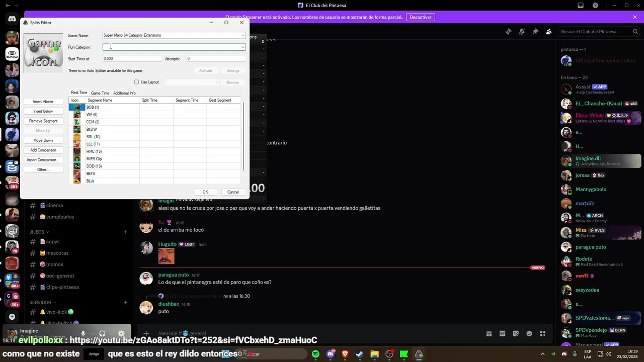The image size is (644, 362).
Task: Click the microphone icon in system tray
Action: click(575, 354)
